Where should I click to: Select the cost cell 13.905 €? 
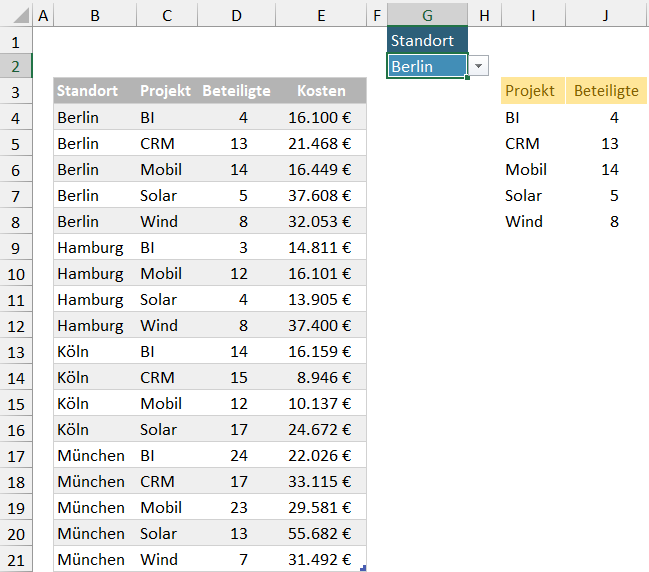321,300
